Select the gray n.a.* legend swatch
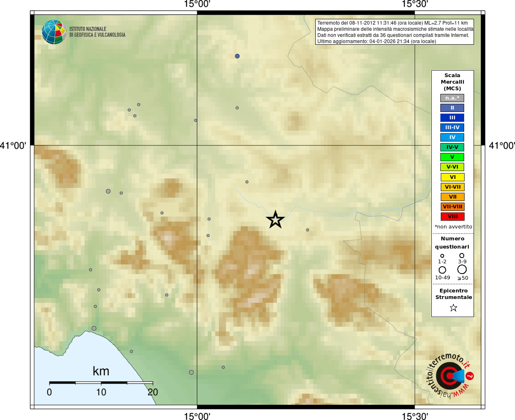 coord(452,98)
